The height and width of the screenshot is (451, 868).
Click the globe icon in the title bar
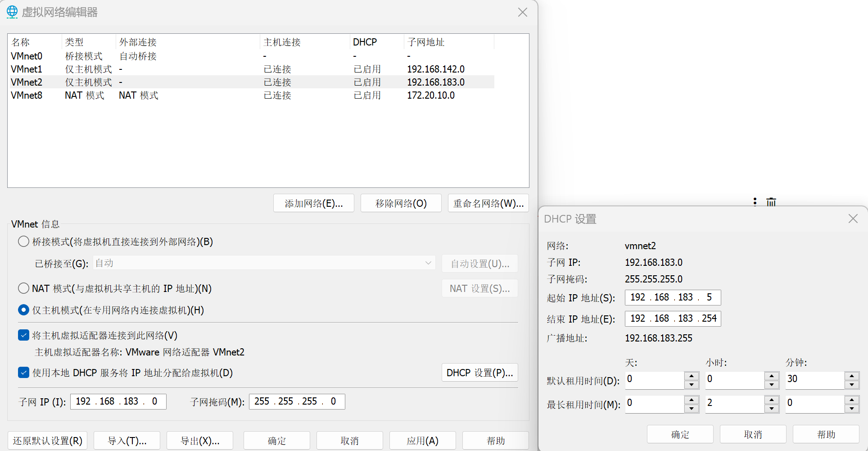pos(12,12)
